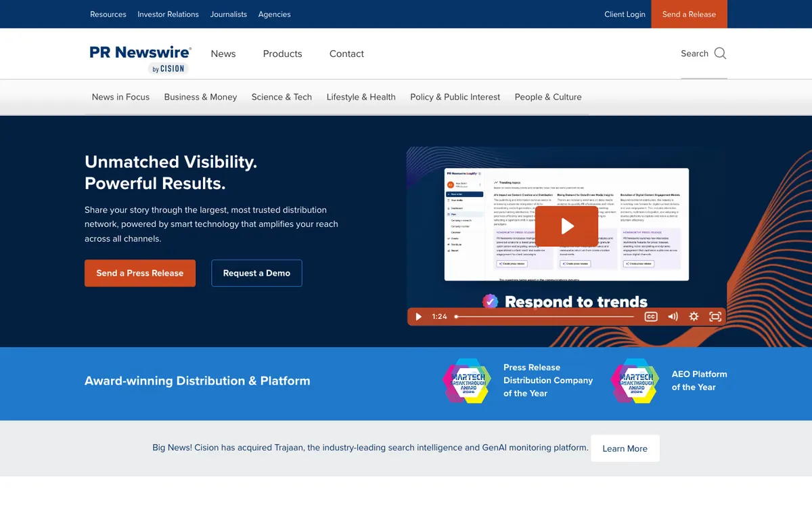Go to Journalists page
812x508 pixels.
pyautogui.click(x=229, y=14)
